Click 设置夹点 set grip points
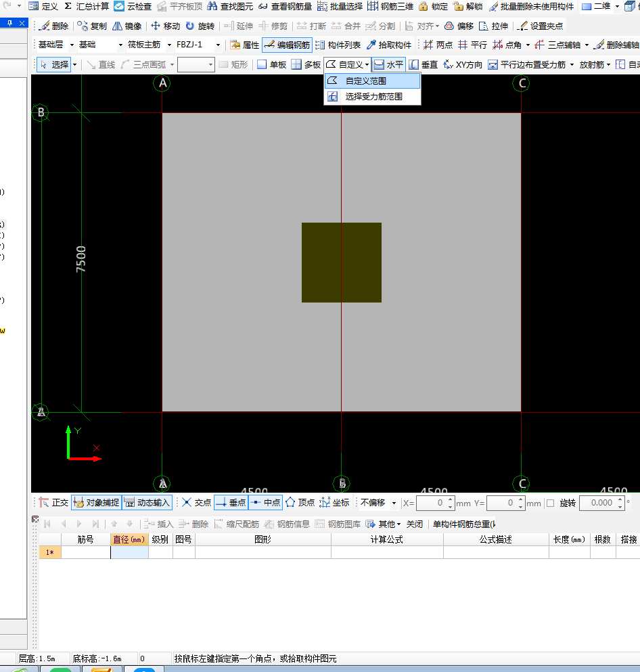 (540, 26)
